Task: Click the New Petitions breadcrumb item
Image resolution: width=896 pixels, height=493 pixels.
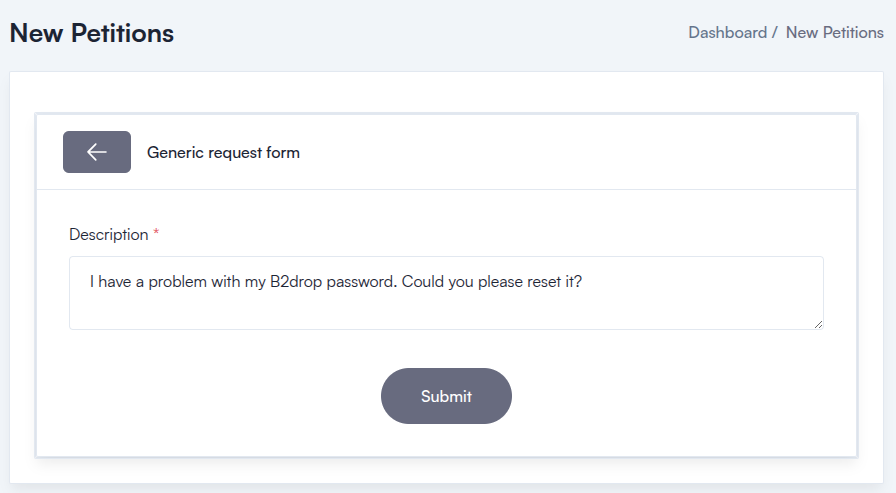Action: click(x=834, y=32)
